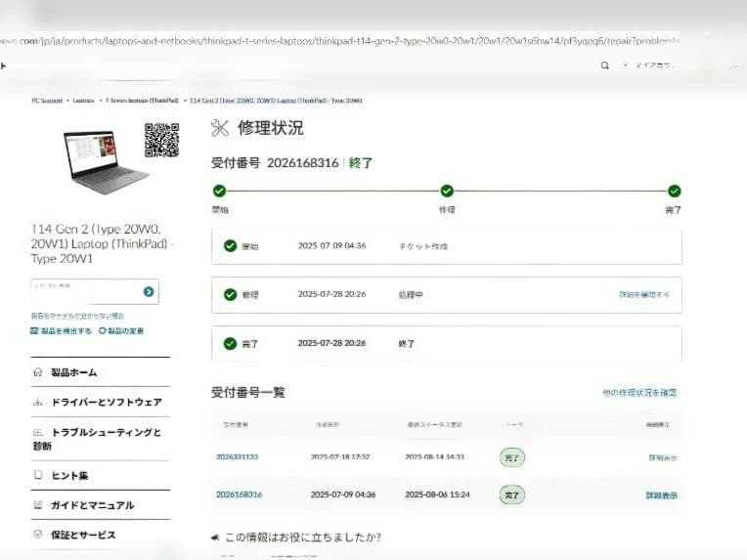
Task: Open ticket number 2026331133
Action: (238, 456)
